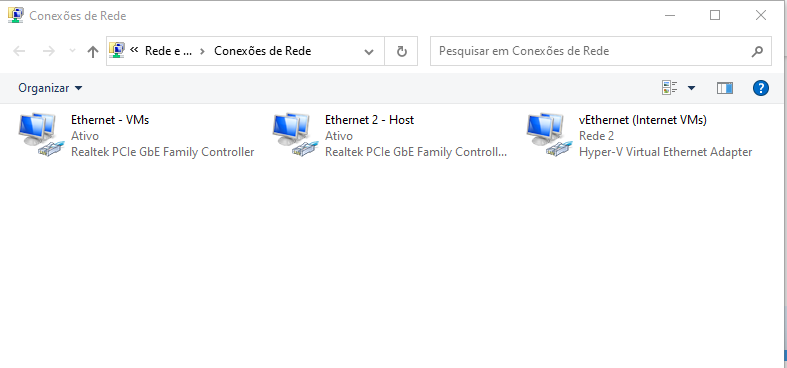Select the vEthernet (Internet VMs) adapter icon
This screenshot has height=368, width=787.
(550, 135)
